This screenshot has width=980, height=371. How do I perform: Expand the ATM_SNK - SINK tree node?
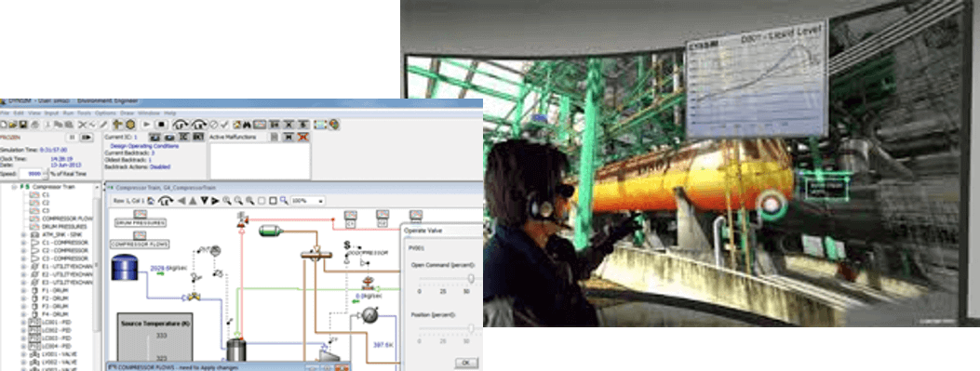pyautogui.click(x=24, y=235)
